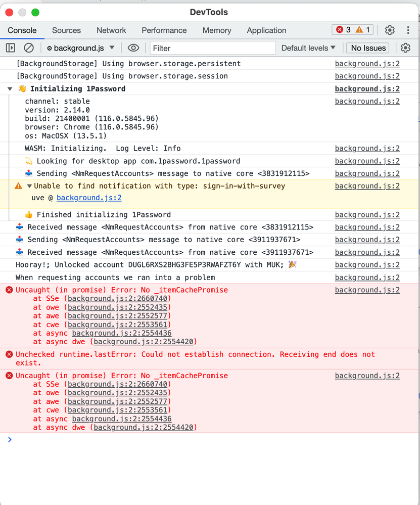
Task: Collapse the Initializing 1Password log group
Action: click(10, 89)
